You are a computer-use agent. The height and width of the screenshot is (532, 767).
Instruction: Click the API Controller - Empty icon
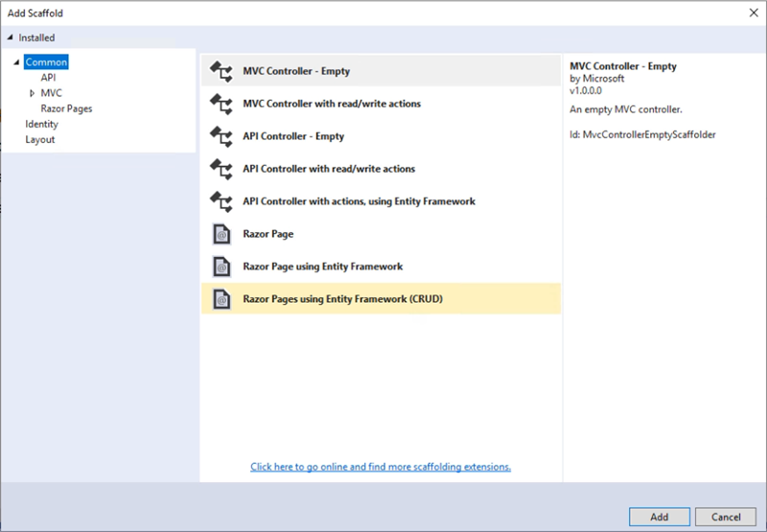221,136
